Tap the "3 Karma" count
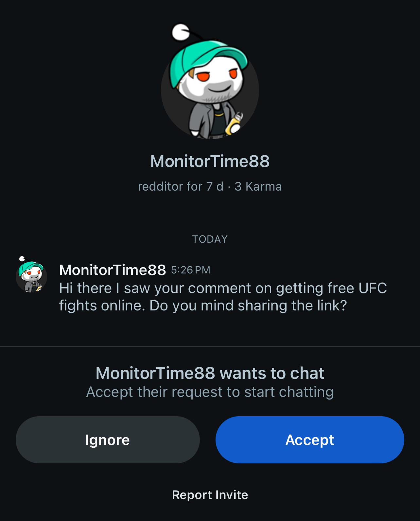Image resolution: width=420 pixels, height=521 pixels. (258, 186)
